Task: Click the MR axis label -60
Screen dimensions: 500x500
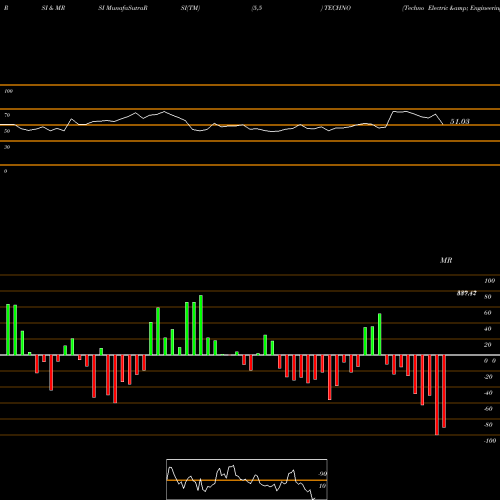Action: tap(488, 409)
